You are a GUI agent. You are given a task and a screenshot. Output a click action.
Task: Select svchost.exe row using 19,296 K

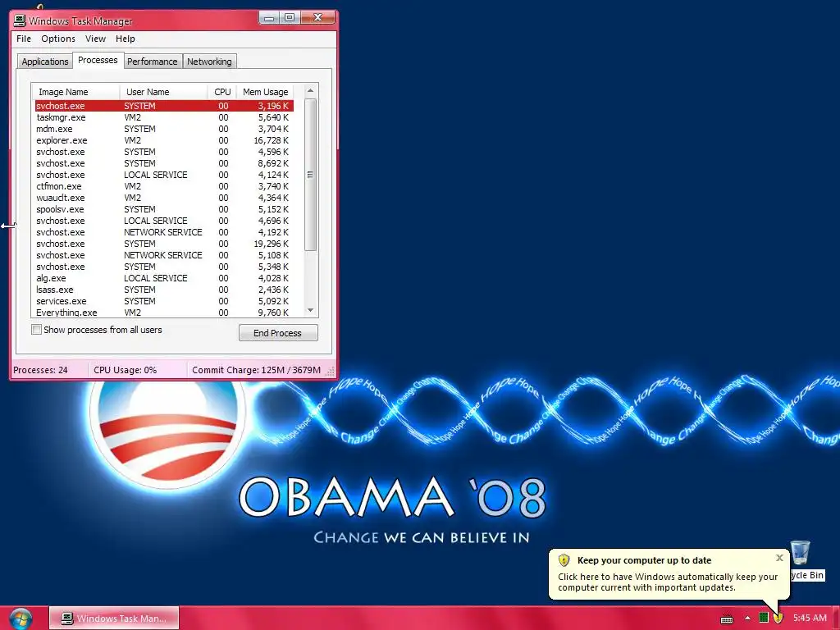164,244
